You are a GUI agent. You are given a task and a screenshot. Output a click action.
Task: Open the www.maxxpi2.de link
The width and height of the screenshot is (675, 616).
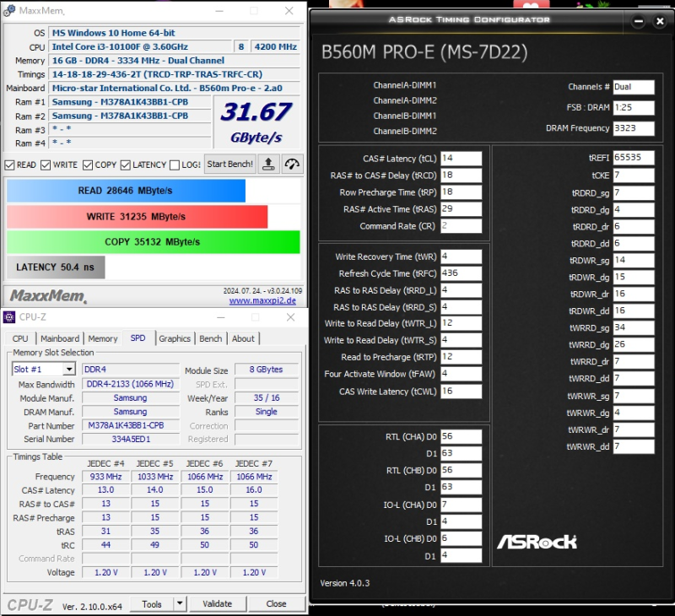(262, 300)
